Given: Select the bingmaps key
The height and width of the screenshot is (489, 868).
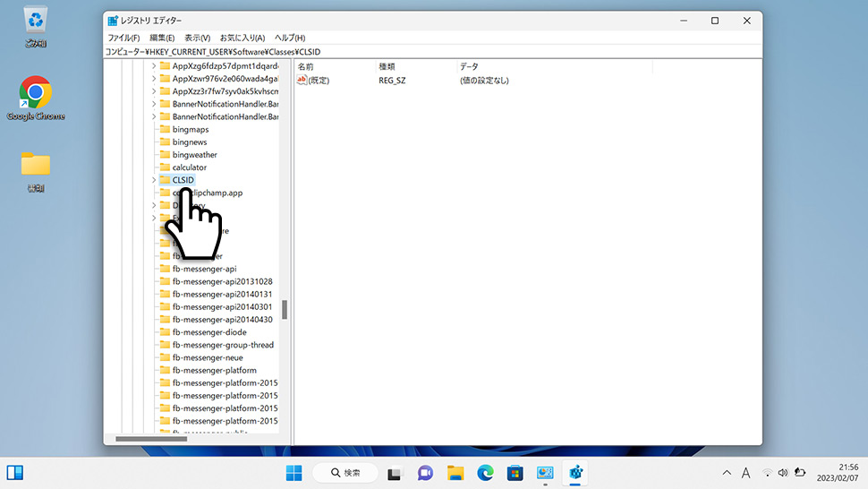Looking at the screenshot, I should pos(191,130).
